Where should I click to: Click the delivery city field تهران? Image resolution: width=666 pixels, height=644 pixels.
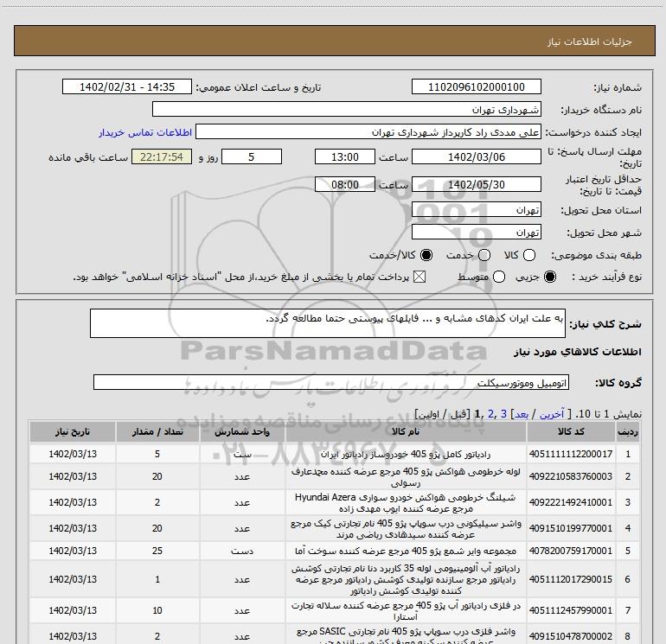click(x=476, y=232)
